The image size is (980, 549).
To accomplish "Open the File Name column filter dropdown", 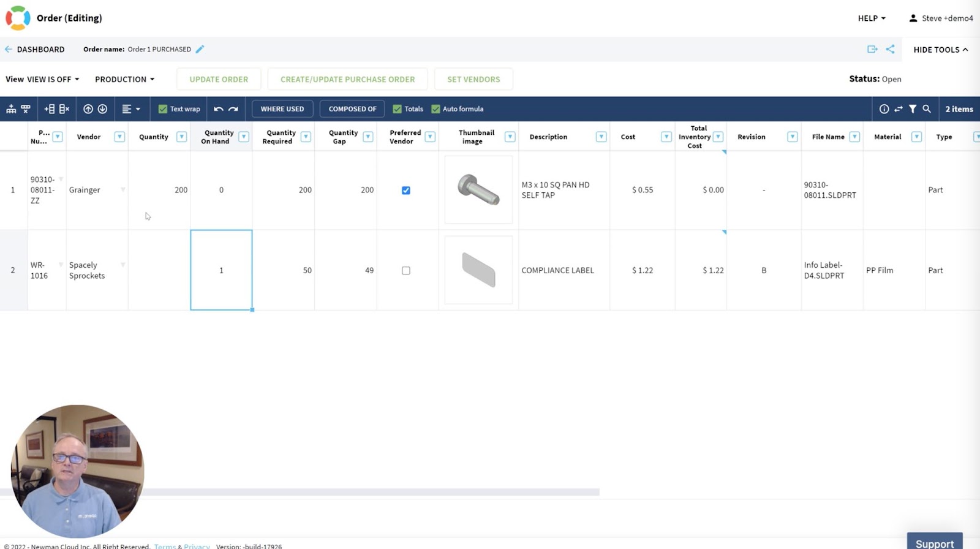I will [854, 137].
